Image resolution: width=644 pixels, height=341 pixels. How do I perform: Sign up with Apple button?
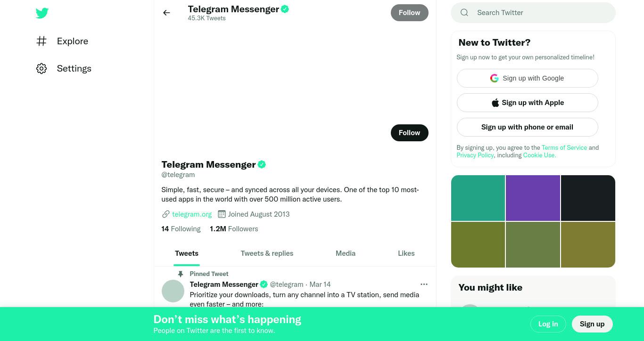point(527,103)
